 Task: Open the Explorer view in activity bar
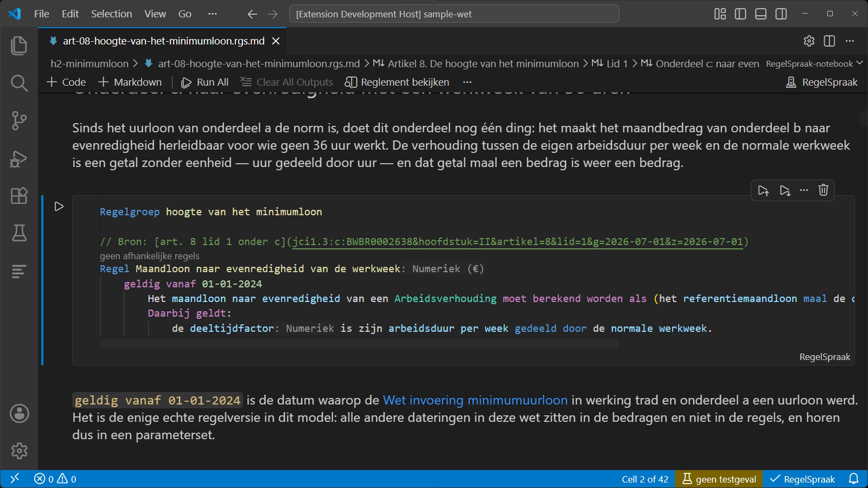[x=19, y=46]
